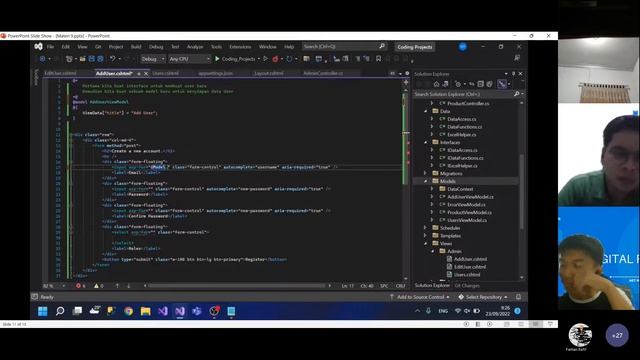Switch to the AdminController.cs tab
Viewport: 640px width, 360px height.
click(323, 73)
